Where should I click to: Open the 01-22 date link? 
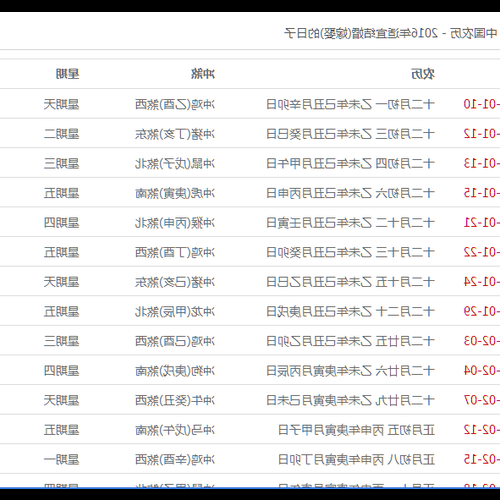482,252
